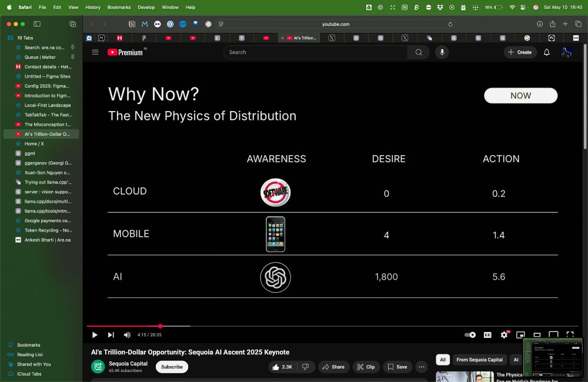Image resolution: width=588 pixels, height=382 pixels.
Task: Like the video with 2.3K thumbs up
Action: point(282,367)
